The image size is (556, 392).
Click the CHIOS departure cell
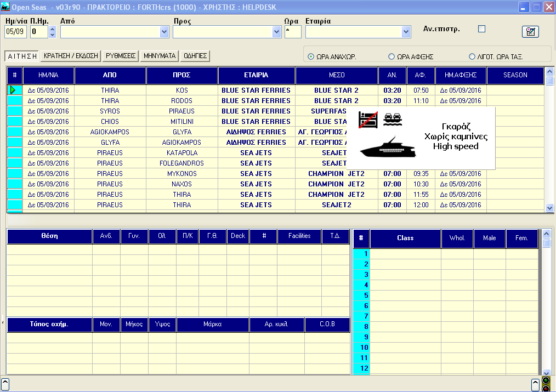point(110,122)
